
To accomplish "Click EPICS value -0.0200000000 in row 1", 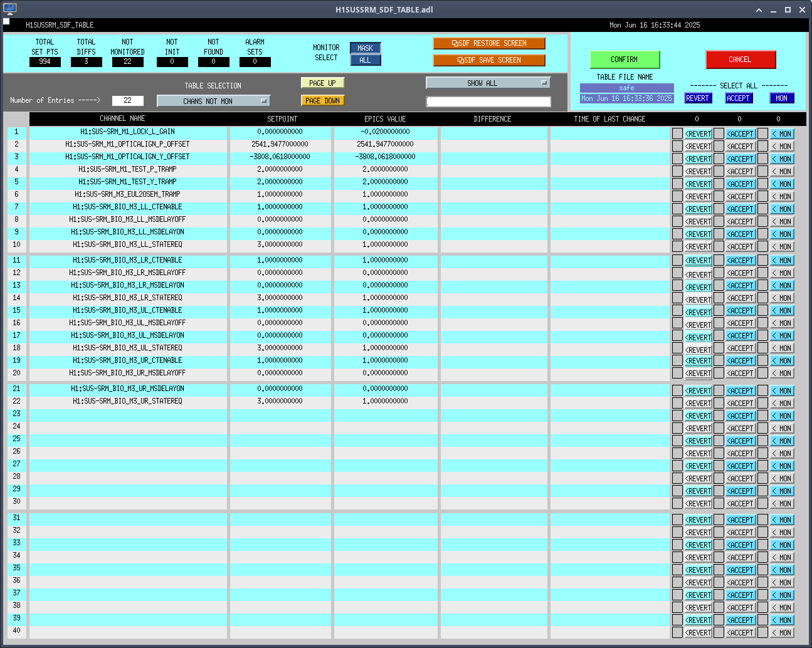I will tap(385, 132).
